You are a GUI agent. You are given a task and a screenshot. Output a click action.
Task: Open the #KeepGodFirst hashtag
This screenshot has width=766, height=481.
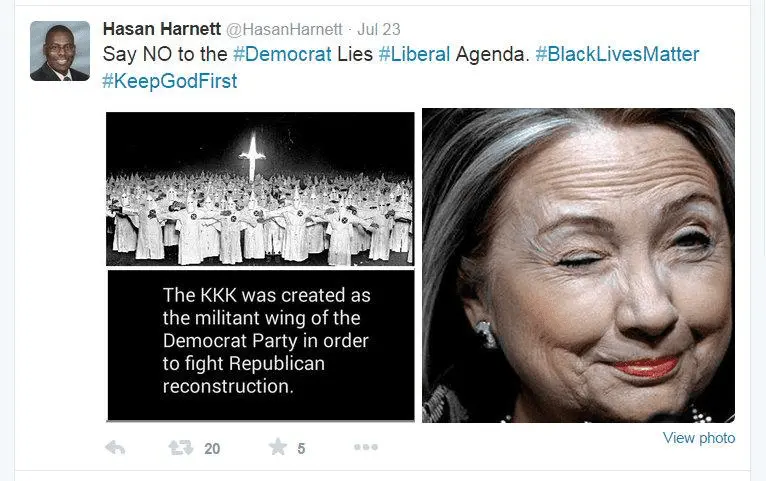(170, 82)
